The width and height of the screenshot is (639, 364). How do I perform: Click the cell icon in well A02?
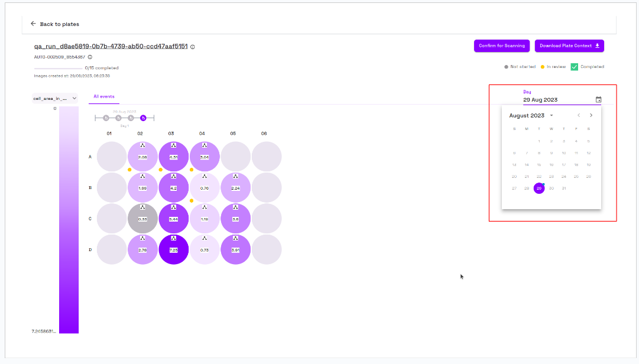click(x=142, y=145)
